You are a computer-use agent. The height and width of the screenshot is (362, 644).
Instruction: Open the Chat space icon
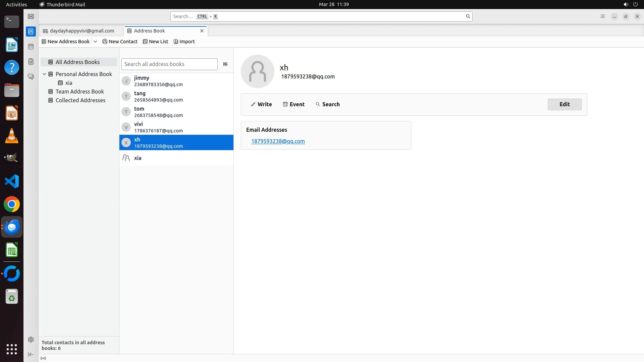(31, 77)
